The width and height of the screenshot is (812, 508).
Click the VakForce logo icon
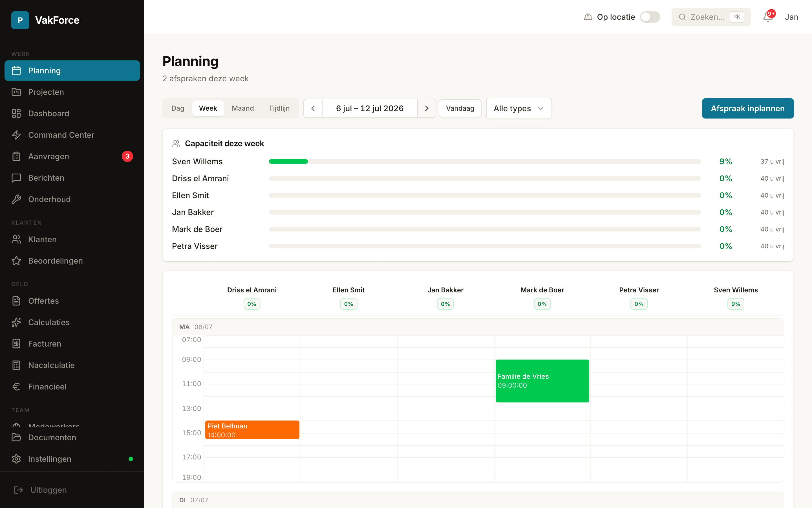(20, 20)
